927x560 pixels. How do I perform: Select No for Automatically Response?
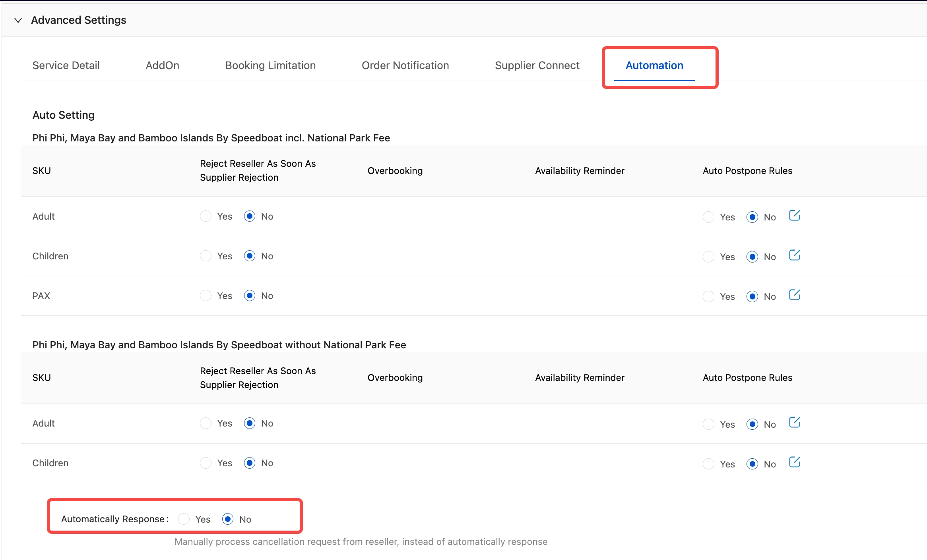pyautogui.click(x=228, y=519)
